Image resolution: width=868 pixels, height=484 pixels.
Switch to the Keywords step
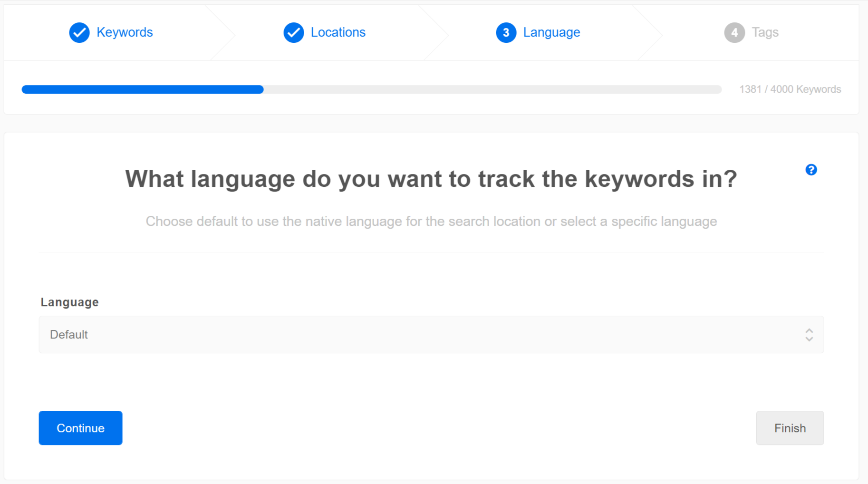125,32
